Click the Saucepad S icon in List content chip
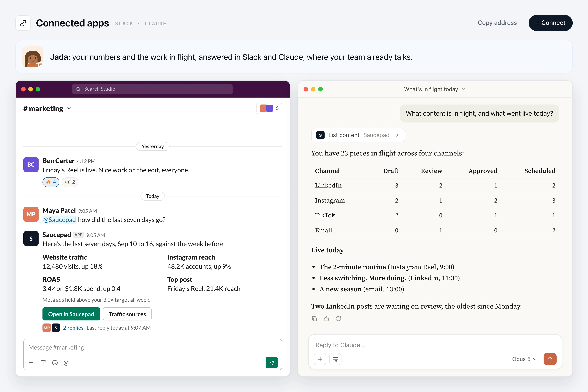588x392 pixels. [x=320, y=135]
